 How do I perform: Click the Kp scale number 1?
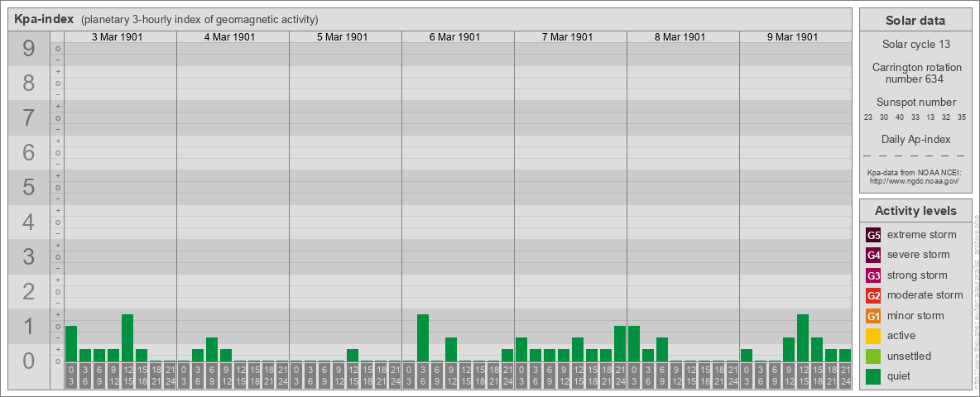tap(29, 326)
